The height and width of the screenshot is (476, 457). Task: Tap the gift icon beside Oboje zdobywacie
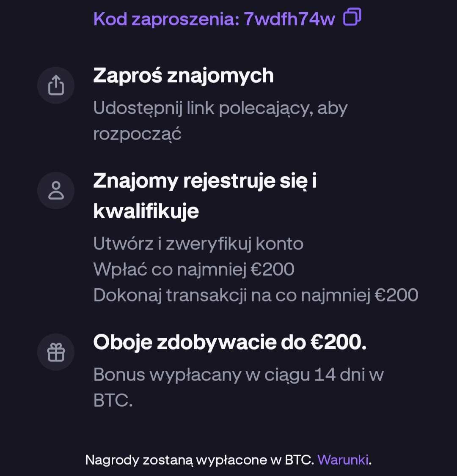56,352
